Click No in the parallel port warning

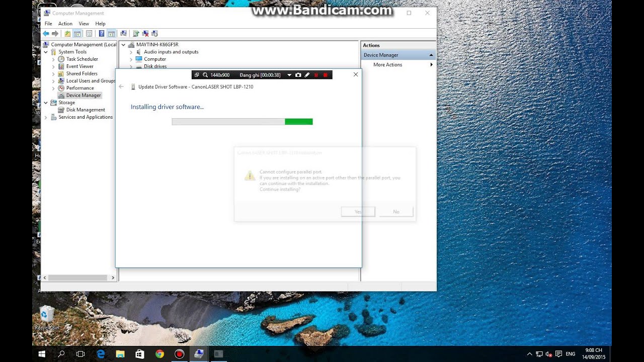click(x=396, y=212)
